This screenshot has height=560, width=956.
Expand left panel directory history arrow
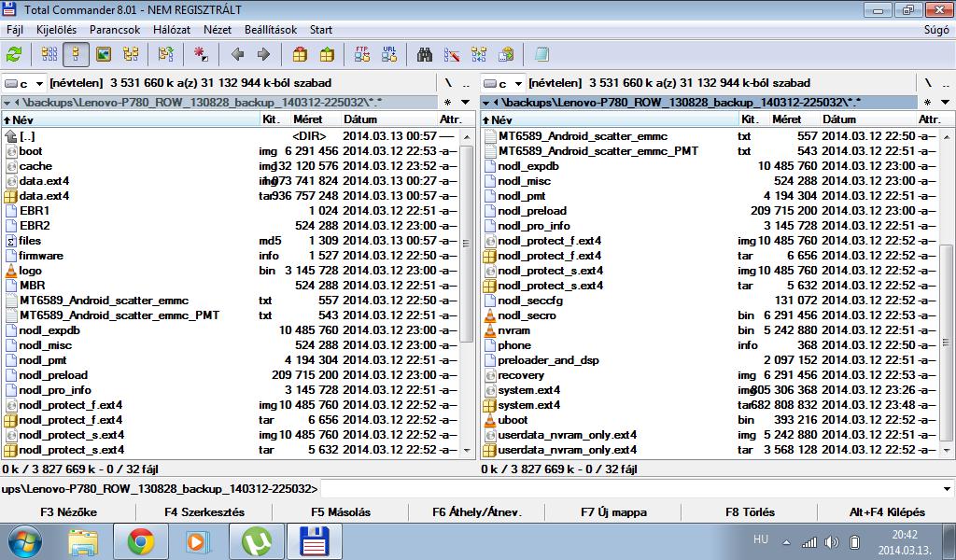pos(465,103)
